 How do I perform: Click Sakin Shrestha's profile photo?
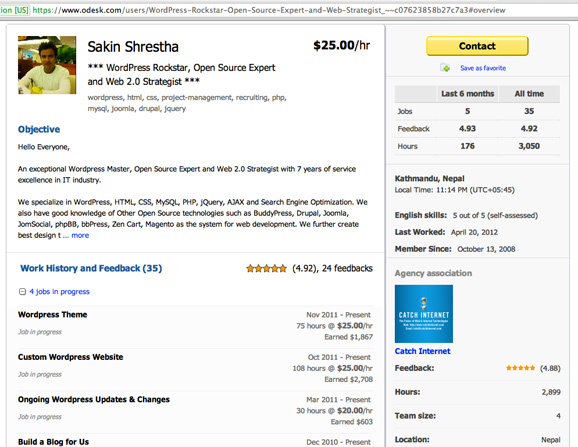coord(47,65)
